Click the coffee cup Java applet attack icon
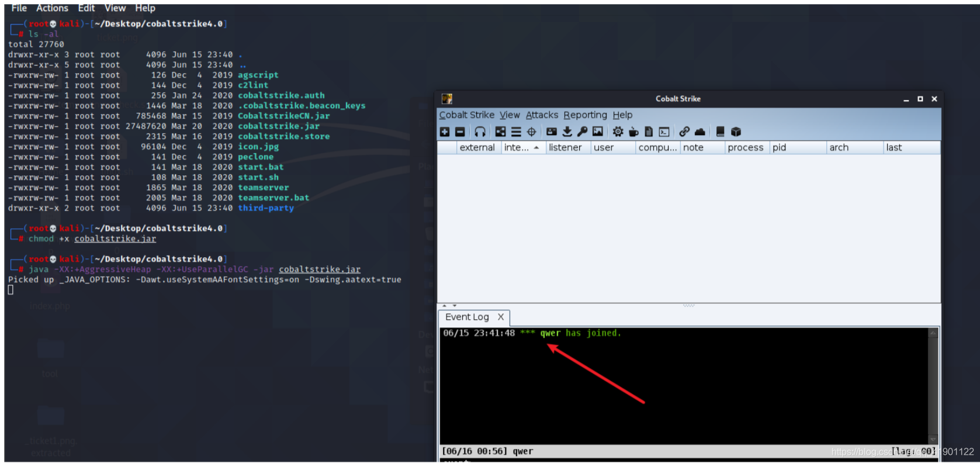 click(633, 132)
